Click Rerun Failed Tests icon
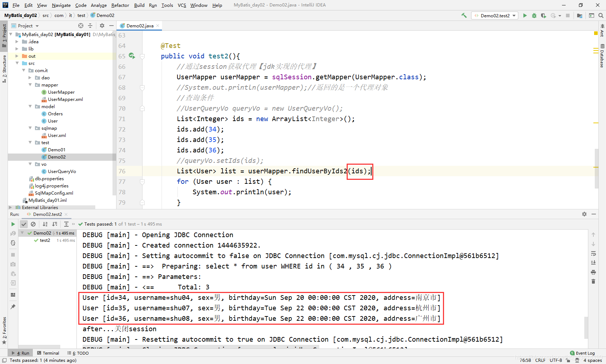The image size is (606, 364). click(x=13, y=234)
